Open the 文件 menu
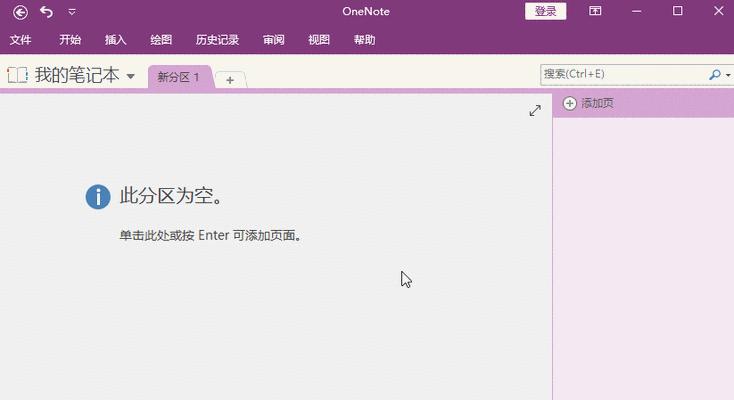Image resolution: width=734 pixels, height=400 pixels. click(21, 40)
